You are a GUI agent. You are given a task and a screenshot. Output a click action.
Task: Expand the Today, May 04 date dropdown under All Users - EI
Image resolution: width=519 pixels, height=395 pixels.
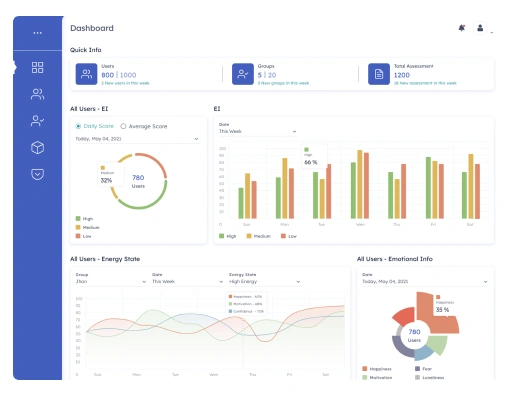[137, 139]
